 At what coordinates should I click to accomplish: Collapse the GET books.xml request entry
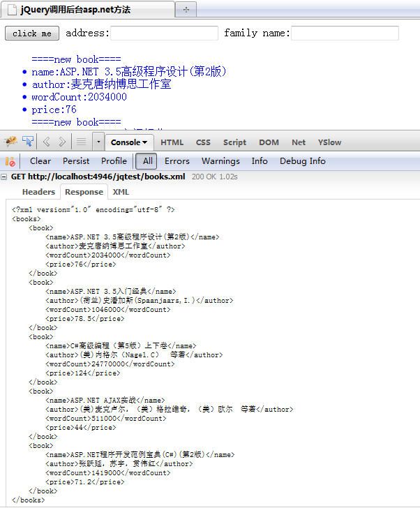[x=4, y=177]
